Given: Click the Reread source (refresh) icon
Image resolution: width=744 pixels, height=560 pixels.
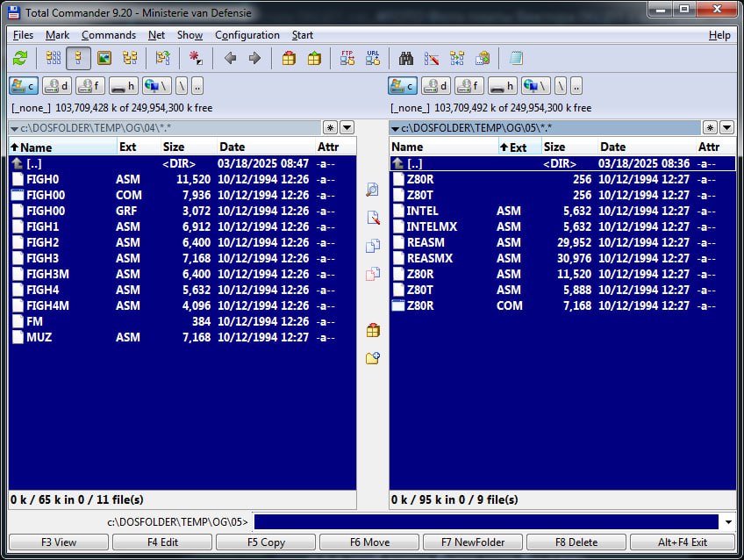Looking at the screenshot, I should pos(20,59).
